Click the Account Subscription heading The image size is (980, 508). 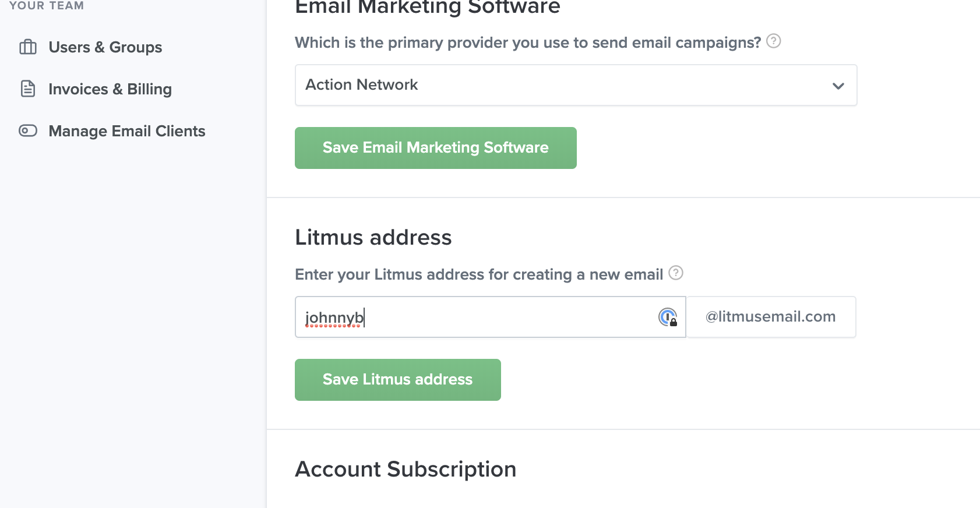(406, 468)
